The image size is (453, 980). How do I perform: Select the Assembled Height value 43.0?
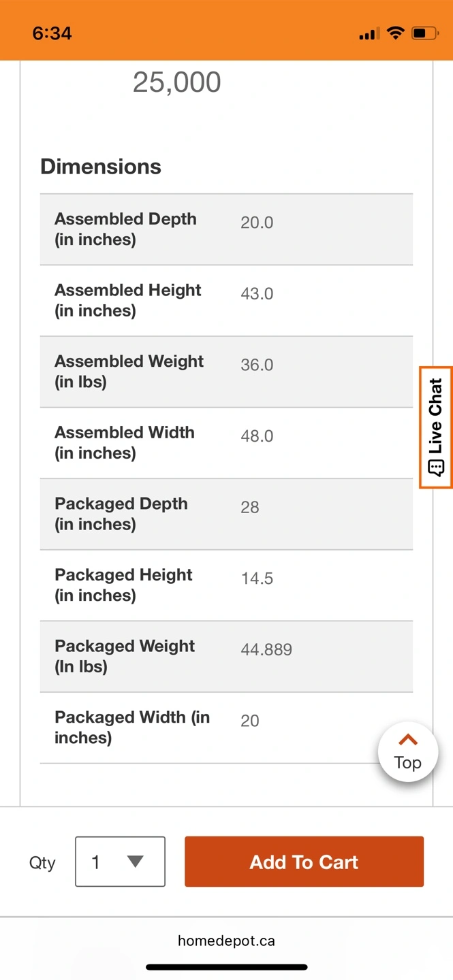257,294
